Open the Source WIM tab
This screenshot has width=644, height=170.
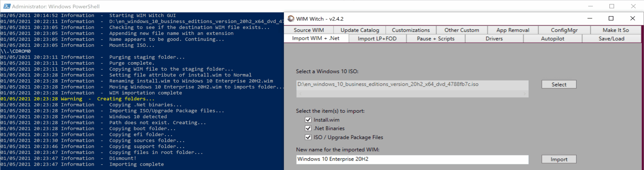[x=309, y=30]
